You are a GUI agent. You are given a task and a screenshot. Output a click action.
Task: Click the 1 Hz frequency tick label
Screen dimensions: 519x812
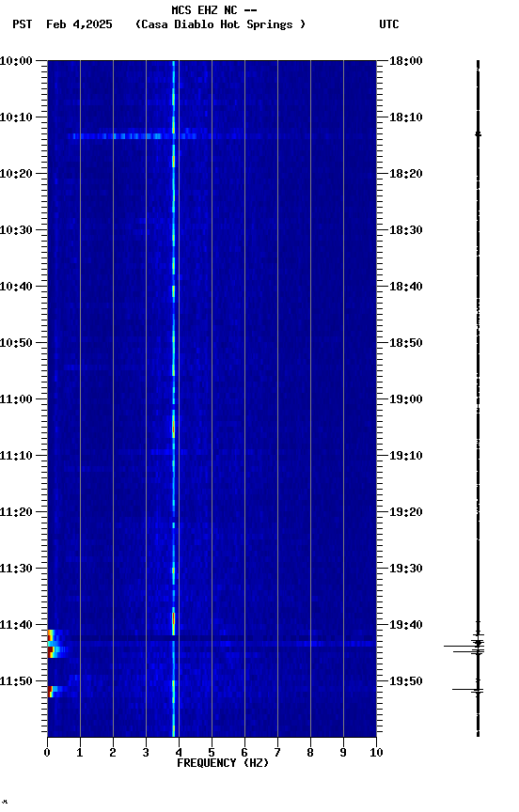pos(80,753)
